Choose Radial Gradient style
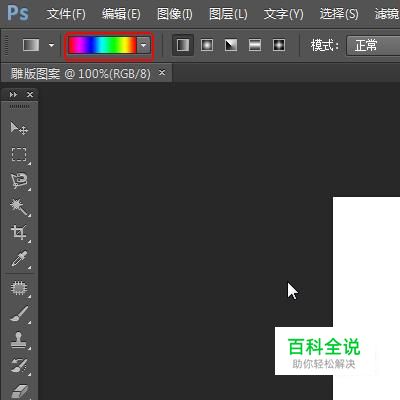The width and height of the screenshot is (400, 400). (x=207, y=45)
